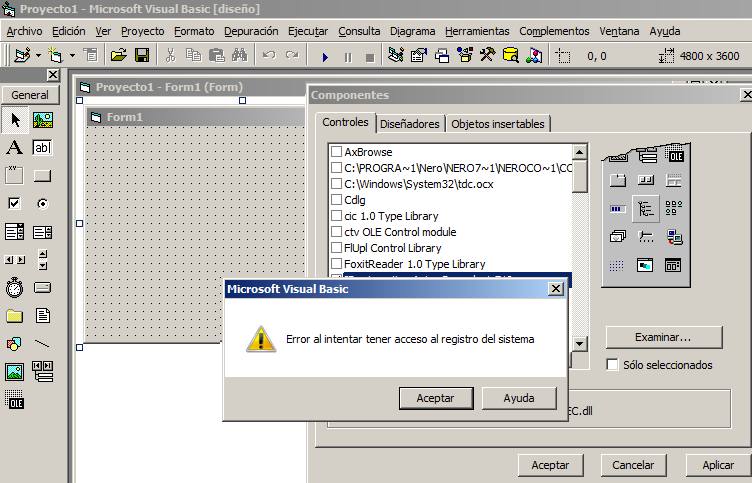Click the General toolbox tab button
Viewport: 752px width, 483px height.
pyautogui.click(x=30, y=95)
